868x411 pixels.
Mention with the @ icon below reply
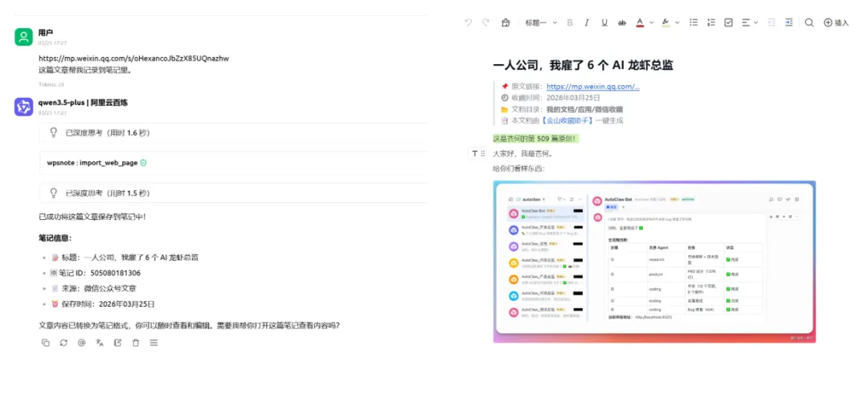pos(81,343)
